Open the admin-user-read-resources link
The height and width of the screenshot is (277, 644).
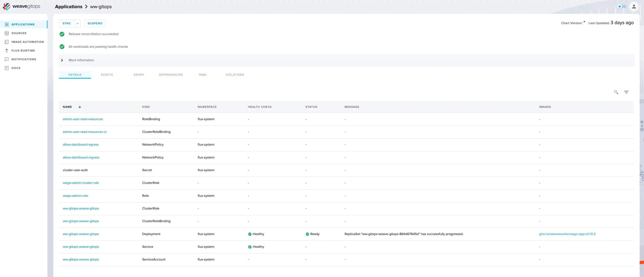tap(83, 119)
